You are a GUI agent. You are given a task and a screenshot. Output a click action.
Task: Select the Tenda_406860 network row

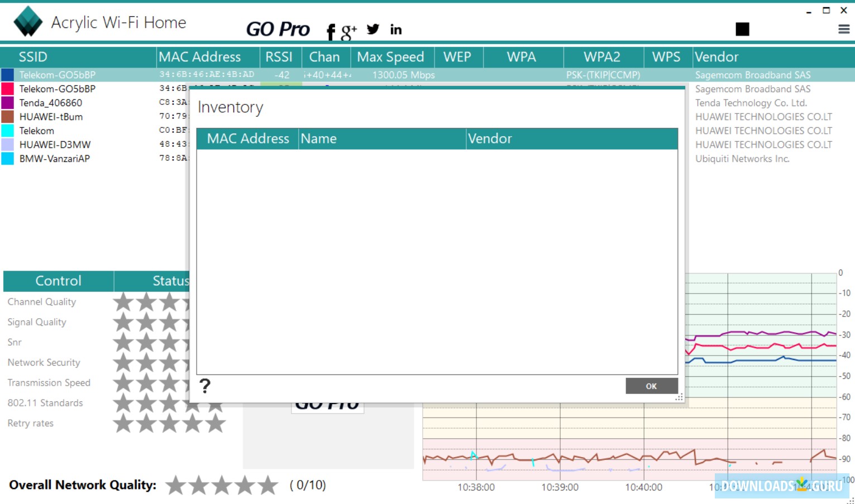tap(51, 103)
